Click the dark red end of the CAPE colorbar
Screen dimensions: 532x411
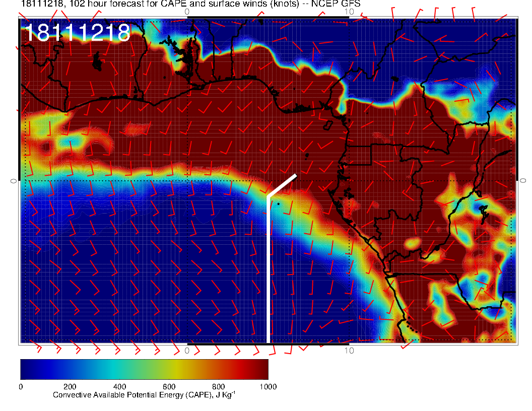[262, 369]
